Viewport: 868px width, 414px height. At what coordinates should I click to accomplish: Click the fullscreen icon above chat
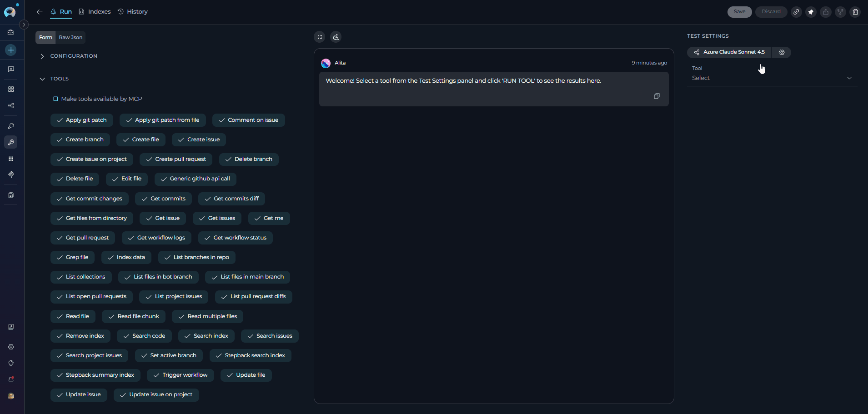point(320,37)
